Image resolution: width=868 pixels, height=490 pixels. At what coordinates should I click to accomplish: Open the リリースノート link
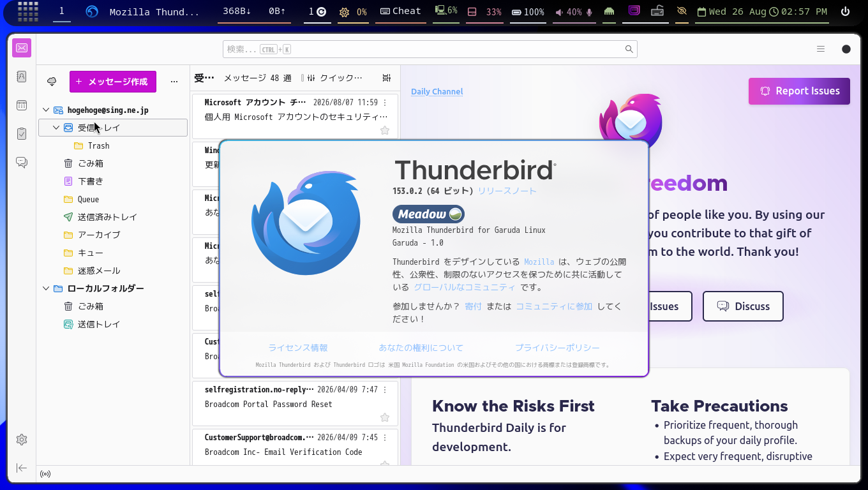tap(507, 191)
